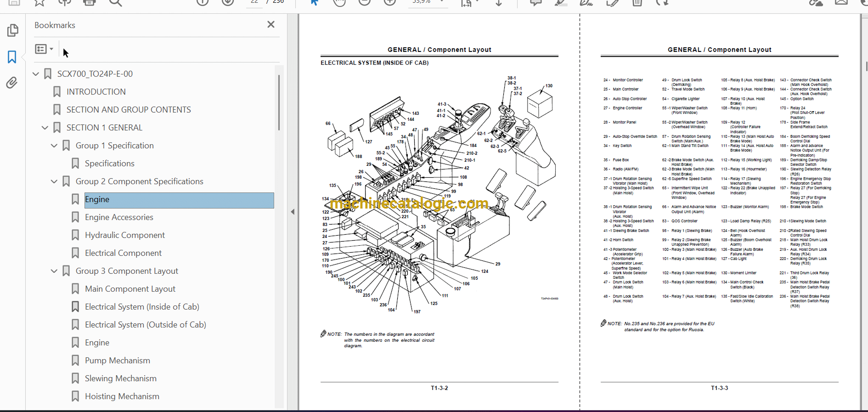
Task: Click the bookmarks panel vertical scrollbar
Action: [279, 103]
